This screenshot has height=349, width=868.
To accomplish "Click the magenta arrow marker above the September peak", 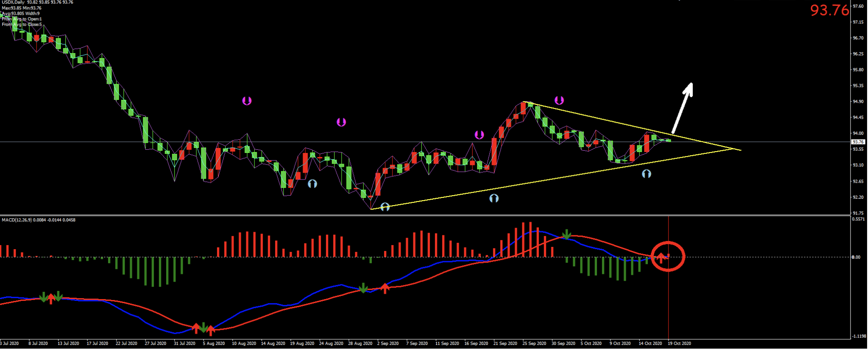I will click(559, 100).
